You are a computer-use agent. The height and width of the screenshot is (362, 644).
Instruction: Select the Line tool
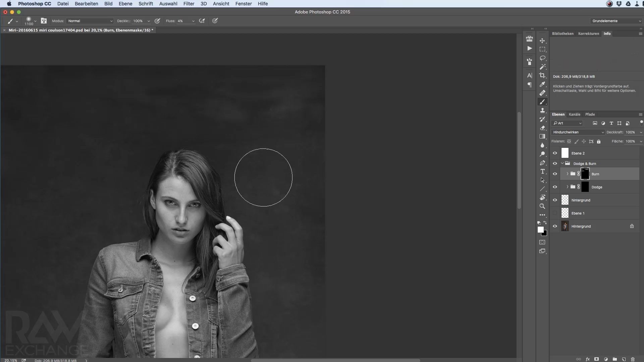pyautogui.click(x=542, y=189)
